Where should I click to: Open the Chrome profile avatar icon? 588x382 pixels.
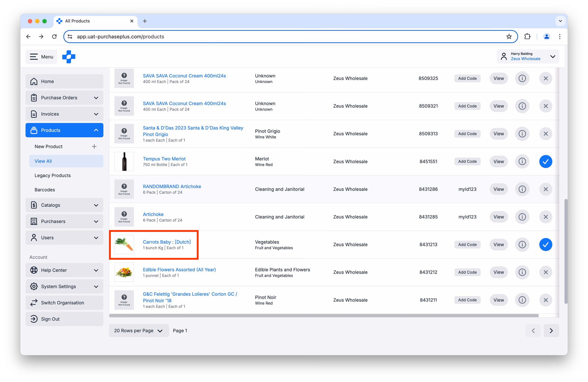[x=546, y=37]
